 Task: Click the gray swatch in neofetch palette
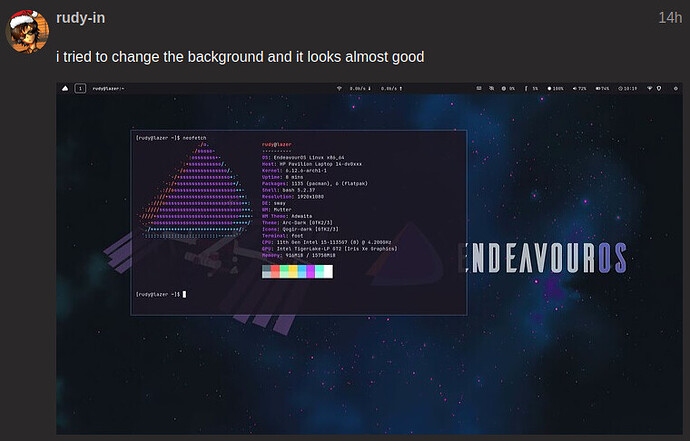(x=266, y=271)
